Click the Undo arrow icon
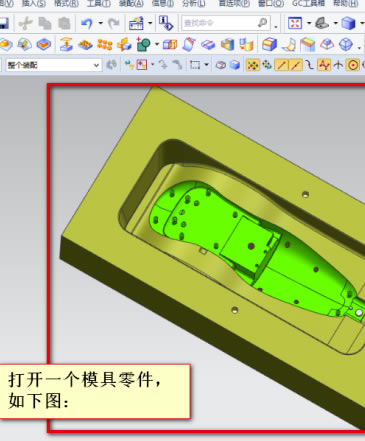 (87, 23)
